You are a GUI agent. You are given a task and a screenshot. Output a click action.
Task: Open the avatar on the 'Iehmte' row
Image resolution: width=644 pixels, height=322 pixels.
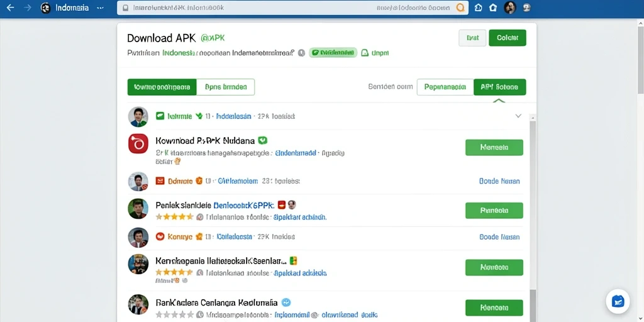(138, 116)
